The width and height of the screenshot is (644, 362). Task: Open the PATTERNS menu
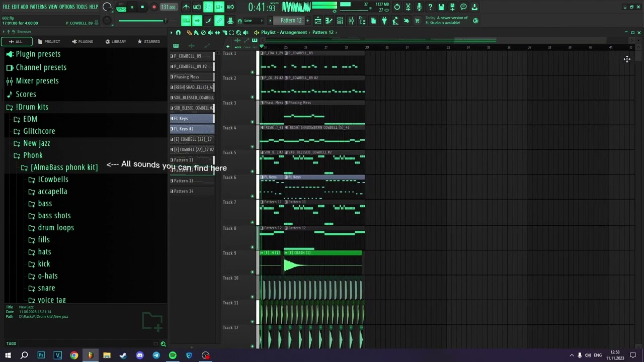(x=38, y=7)
